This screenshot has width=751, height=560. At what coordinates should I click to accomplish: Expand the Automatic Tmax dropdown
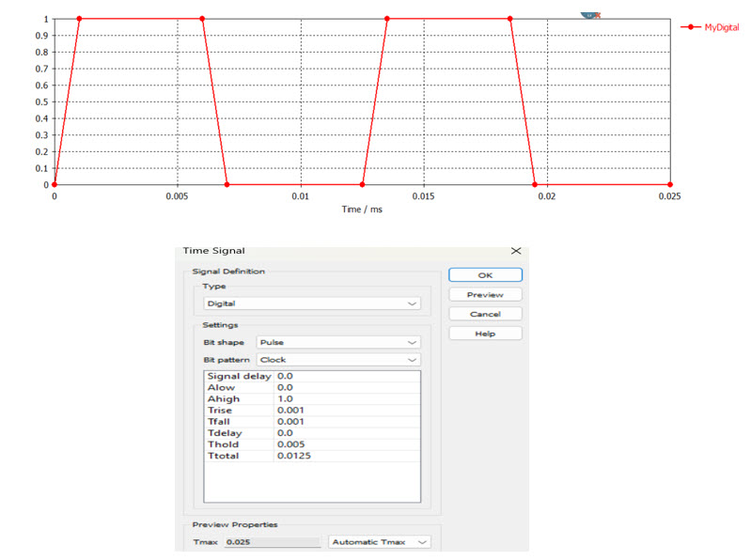[380, 542]
